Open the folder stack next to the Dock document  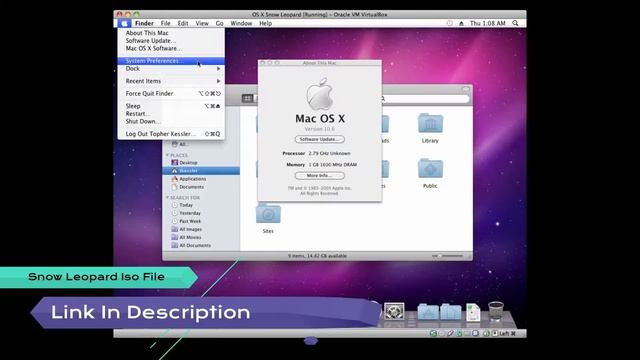[451, 312]
